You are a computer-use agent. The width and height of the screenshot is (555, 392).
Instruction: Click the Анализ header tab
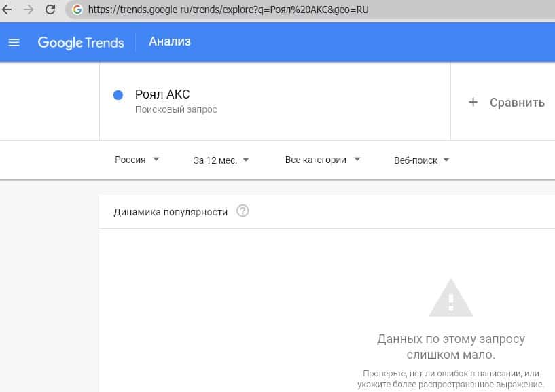pyautogui.click(x=170, y=42)
